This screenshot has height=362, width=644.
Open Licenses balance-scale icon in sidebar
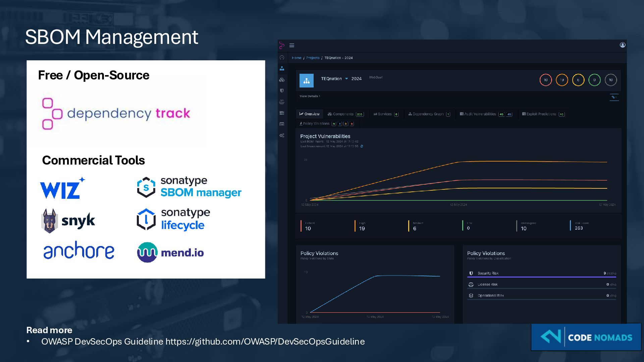point(282,102)
